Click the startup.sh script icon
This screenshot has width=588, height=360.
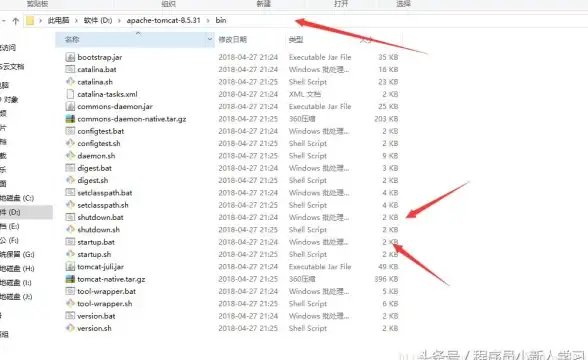(x=70, y=254)
